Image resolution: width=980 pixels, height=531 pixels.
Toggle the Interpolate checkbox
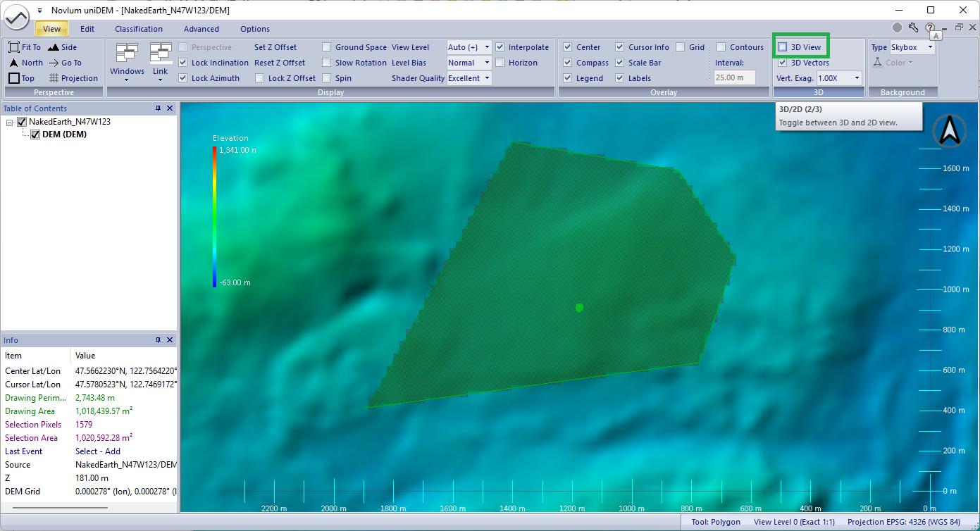(x=500, y=47)
